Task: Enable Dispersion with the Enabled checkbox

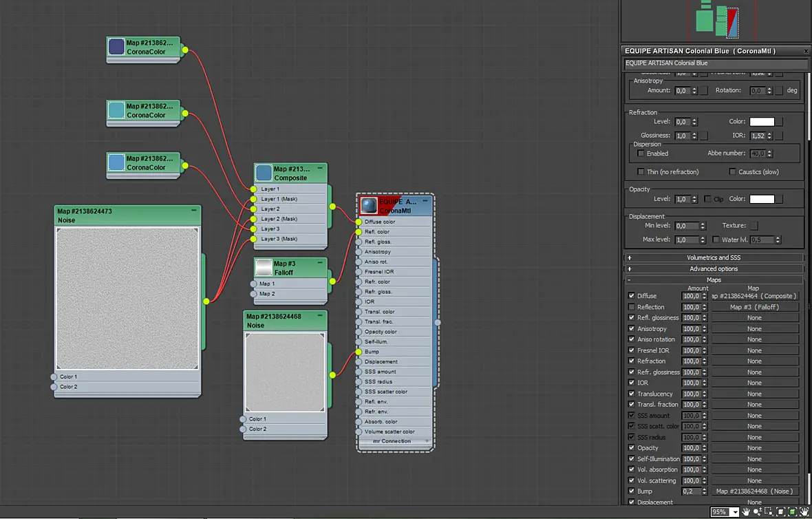Action: click(641, 153)
